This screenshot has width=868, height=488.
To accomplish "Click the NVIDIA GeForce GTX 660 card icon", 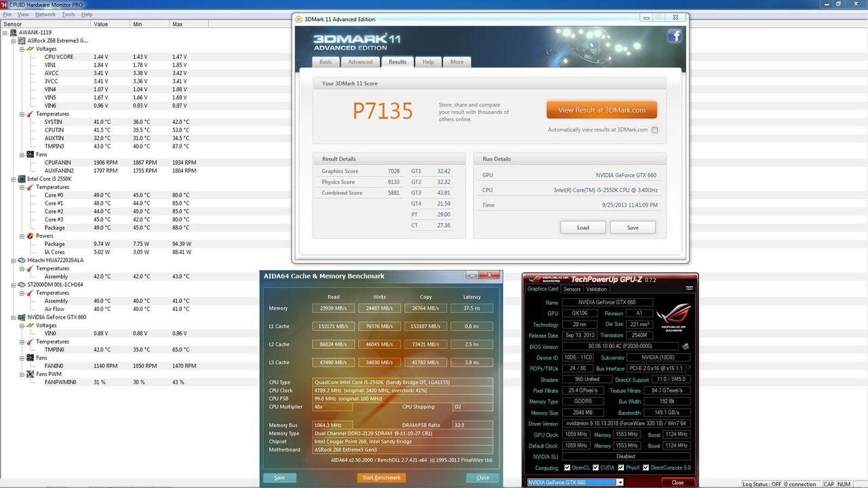I will tap(22, 317).
